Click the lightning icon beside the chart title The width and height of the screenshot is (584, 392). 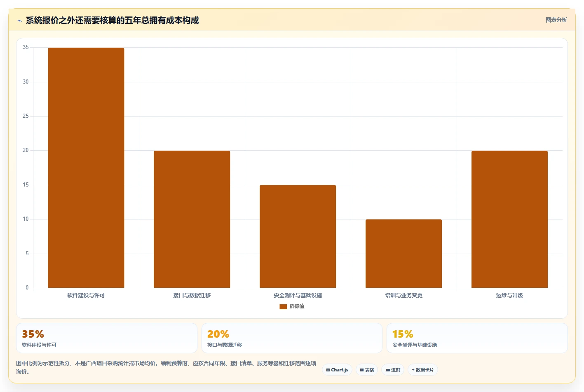coord(19,21)
